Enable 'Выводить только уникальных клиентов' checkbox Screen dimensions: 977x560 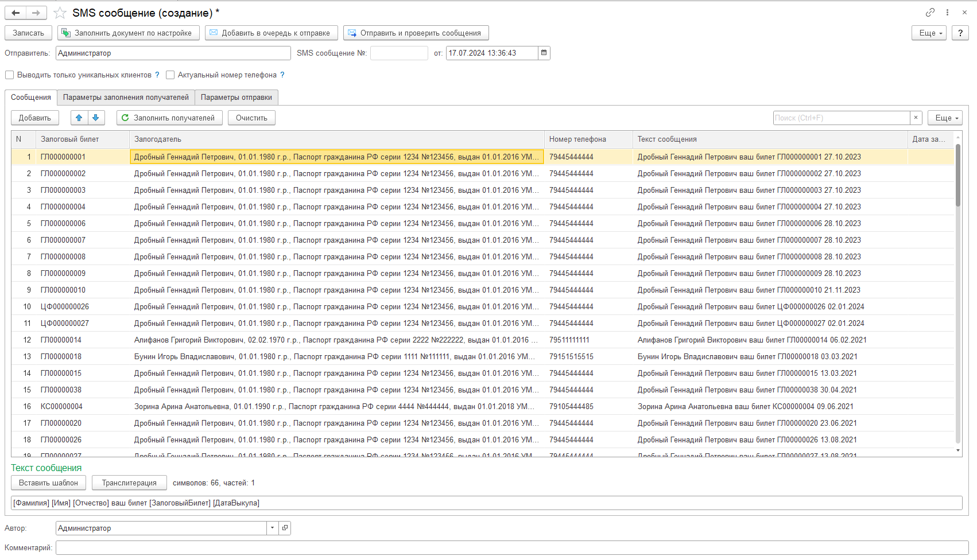click(x=9, y=75)
